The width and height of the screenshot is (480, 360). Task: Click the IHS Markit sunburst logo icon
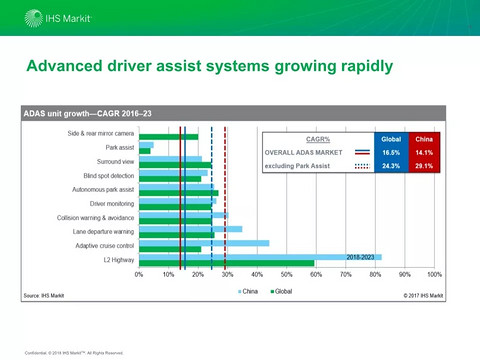tap(34, 18)
